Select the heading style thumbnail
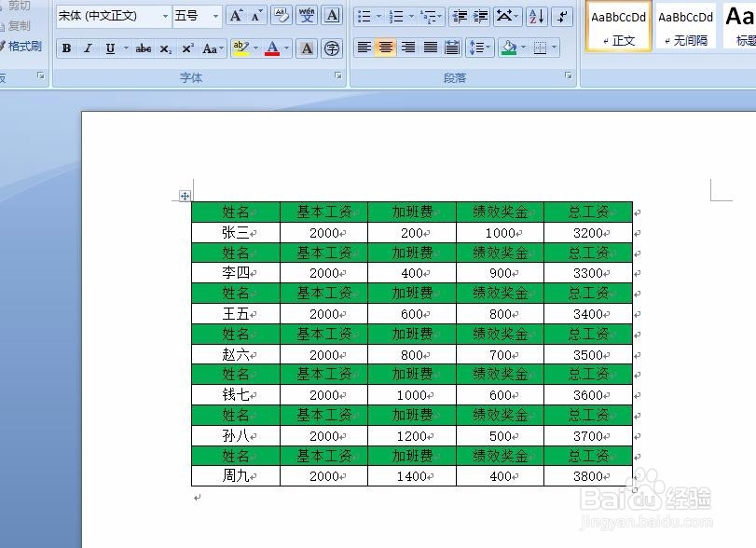The height and width of the screenshot is (548, 756). point(739,26)
